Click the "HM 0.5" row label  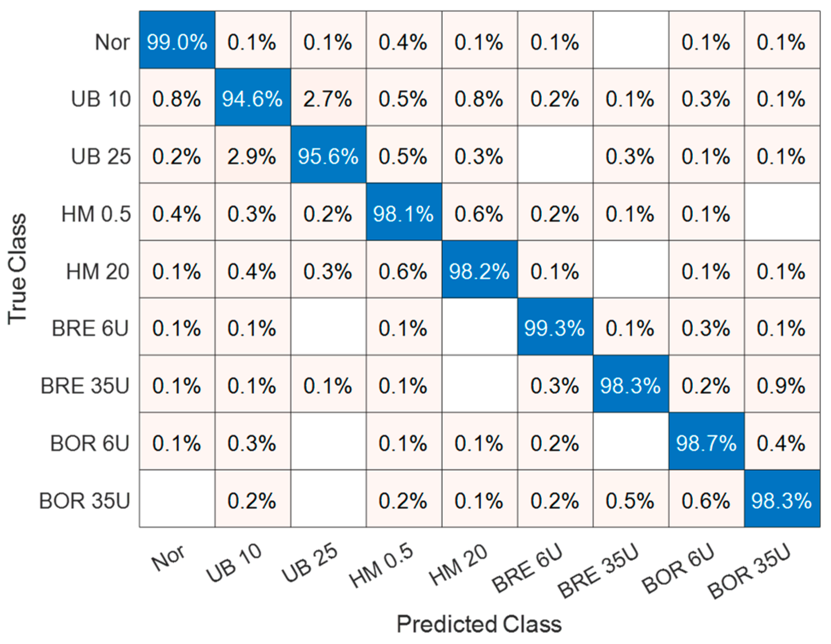(96, 213)
